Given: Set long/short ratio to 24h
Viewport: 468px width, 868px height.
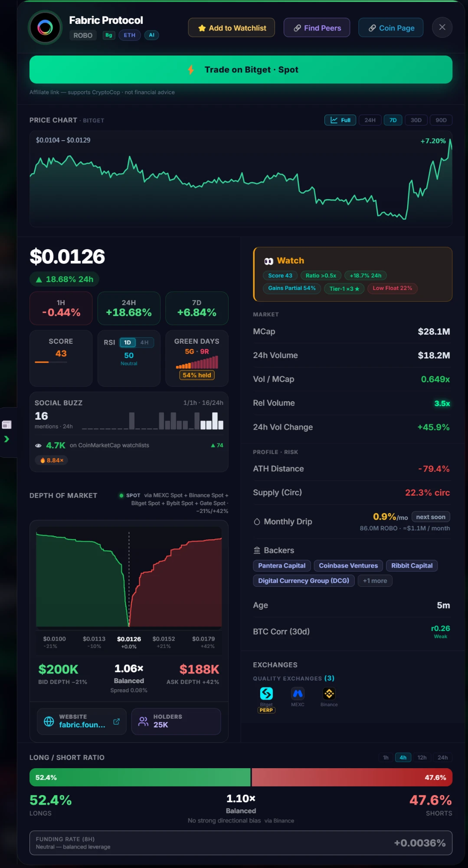Looking at the screenshot, I should point(442,757).
